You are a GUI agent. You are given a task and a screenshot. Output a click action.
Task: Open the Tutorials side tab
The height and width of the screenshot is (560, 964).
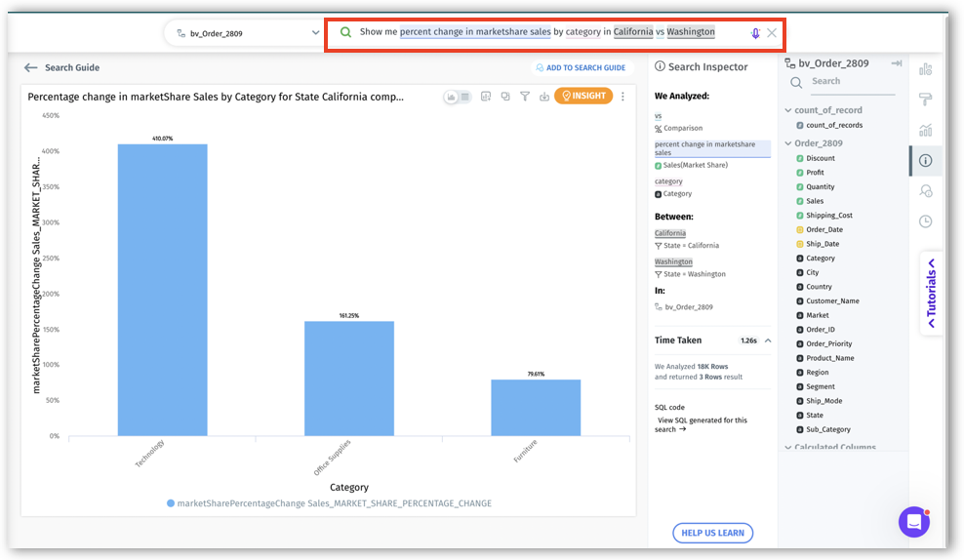931,293
